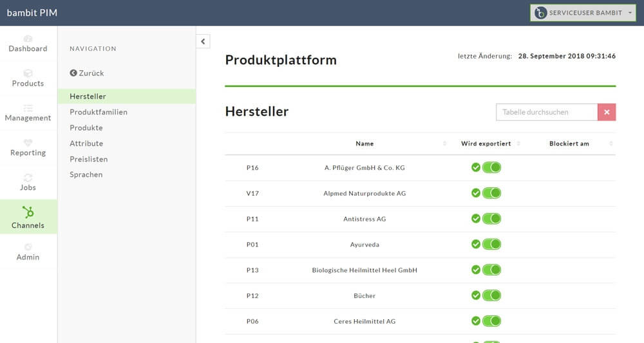
Task: Click green checkmark for A. Pflüger GmbH
Action: (x=476, y=167)
